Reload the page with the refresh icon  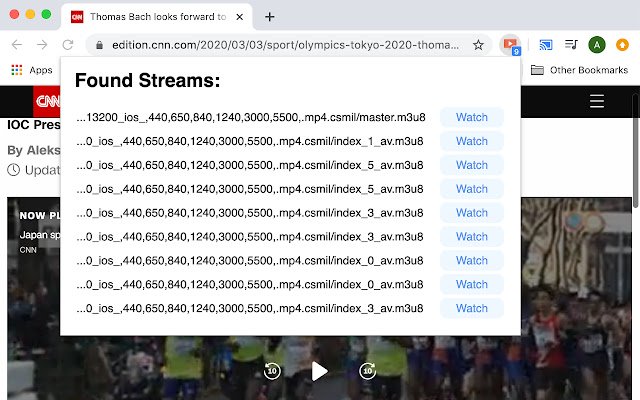(x=68, y=44)
